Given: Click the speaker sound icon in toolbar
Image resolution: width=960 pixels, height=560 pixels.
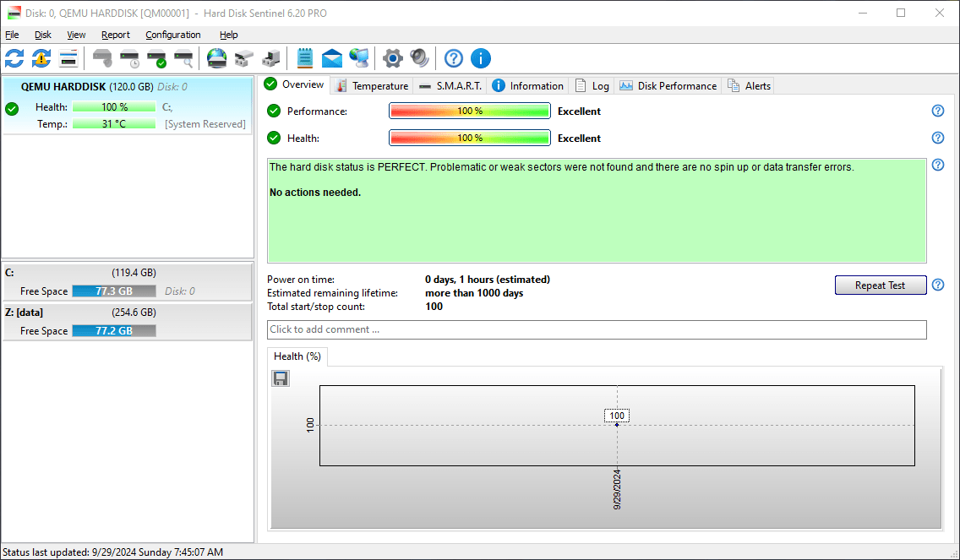Looking at the screenshot, I should (420, 58).
